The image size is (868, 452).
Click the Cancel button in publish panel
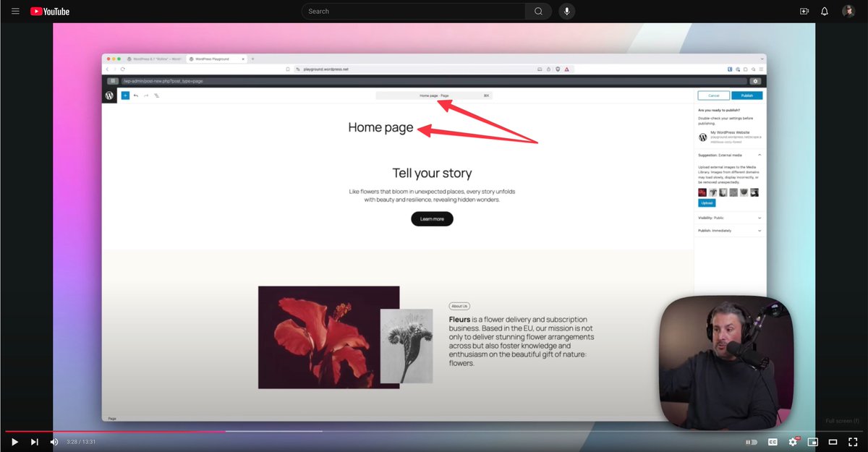pos(713,95)
